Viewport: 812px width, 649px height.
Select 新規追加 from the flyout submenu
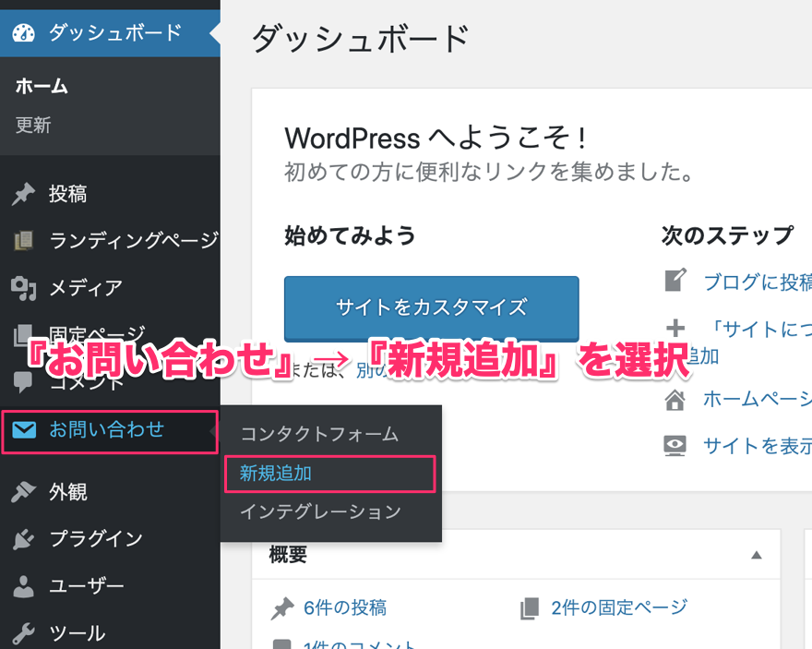coord(276,474)
